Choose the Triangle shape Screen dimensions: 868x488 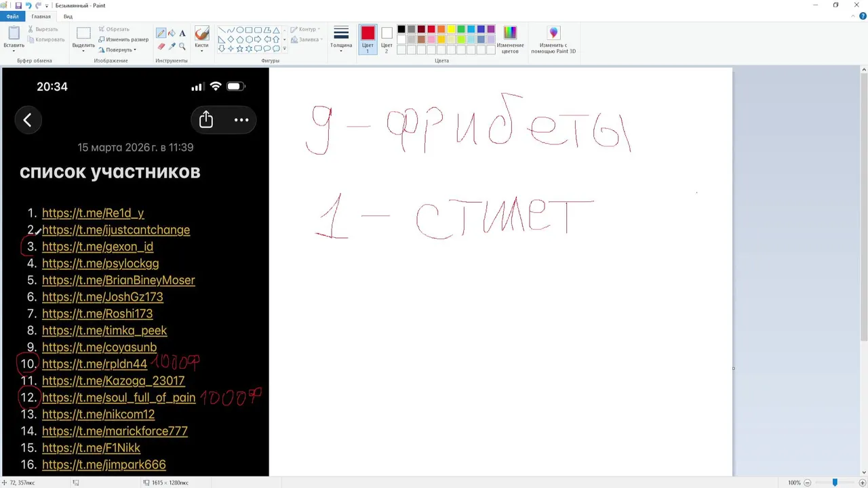click(x=276, y=30)
